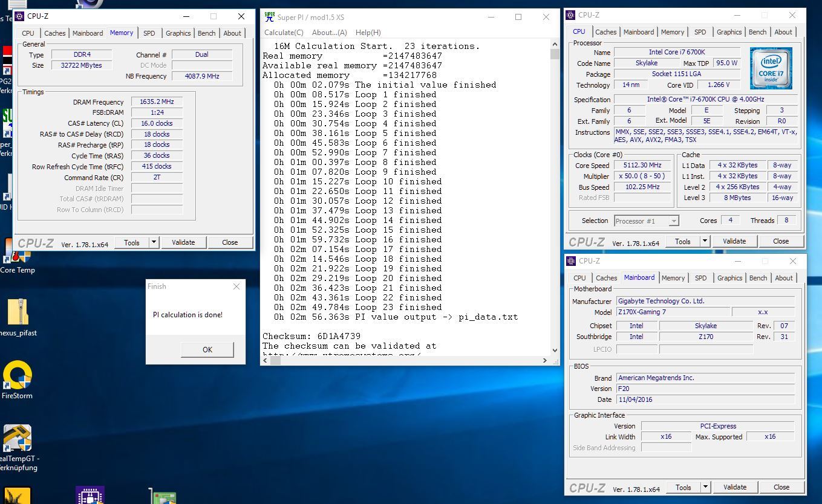
Task: Open Bench tab in CPU-Z processor window
Action: click(757, 32)
